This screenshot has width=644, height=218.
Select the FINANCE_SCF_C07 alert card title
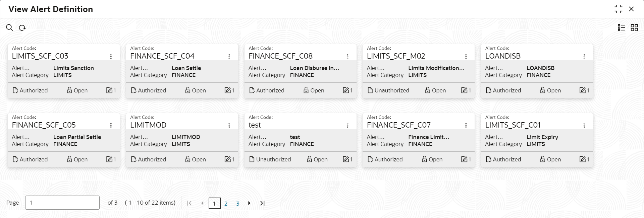coord(399,125)
